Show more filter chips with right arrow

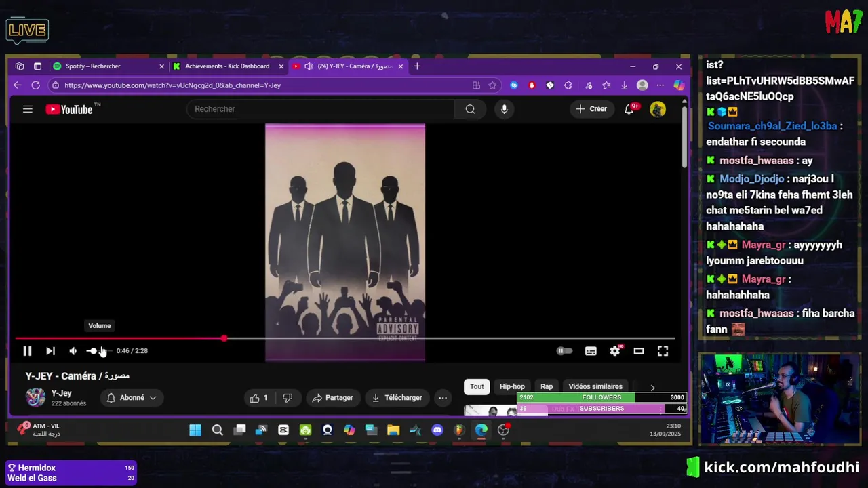(x=652, y=388)
